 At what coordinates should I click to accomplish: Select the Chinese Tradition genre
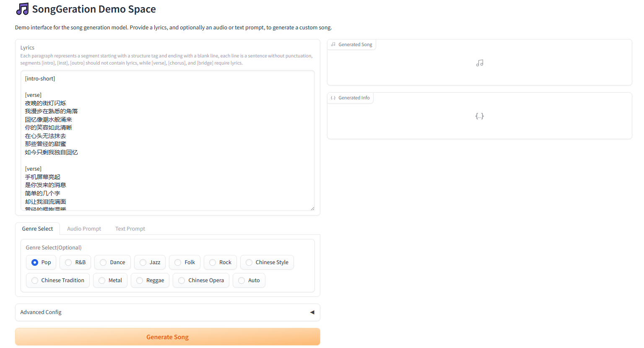coord(35,280)
